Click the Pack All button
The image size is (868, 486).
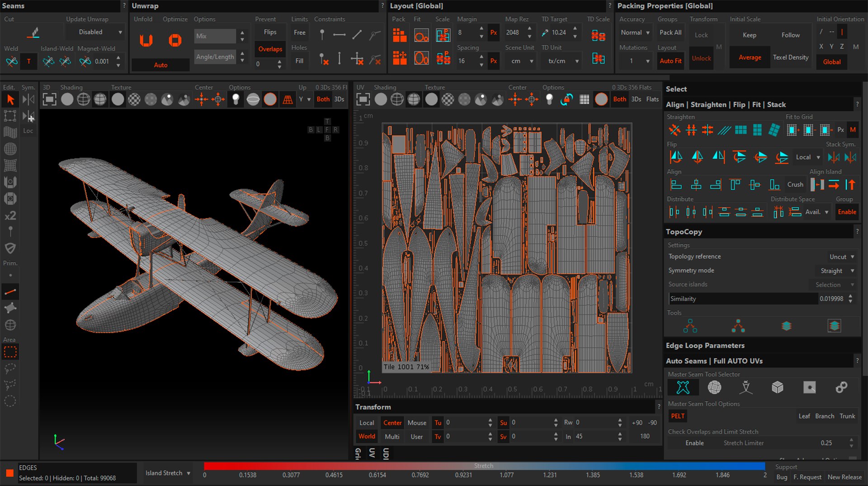point(670,33)
